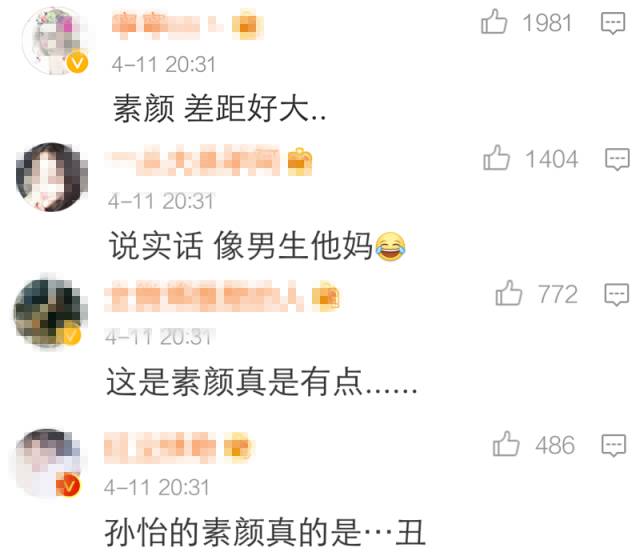Click the membership badge after second username

pyautogui.click(x=300, y=161)
